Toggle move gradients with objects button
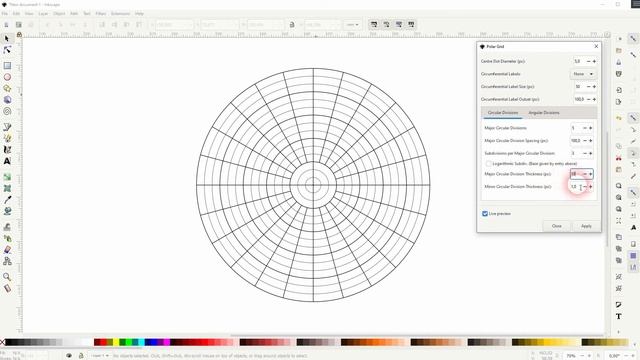The image size is (640, 360). pyautogui.click(x=399, y=24)
